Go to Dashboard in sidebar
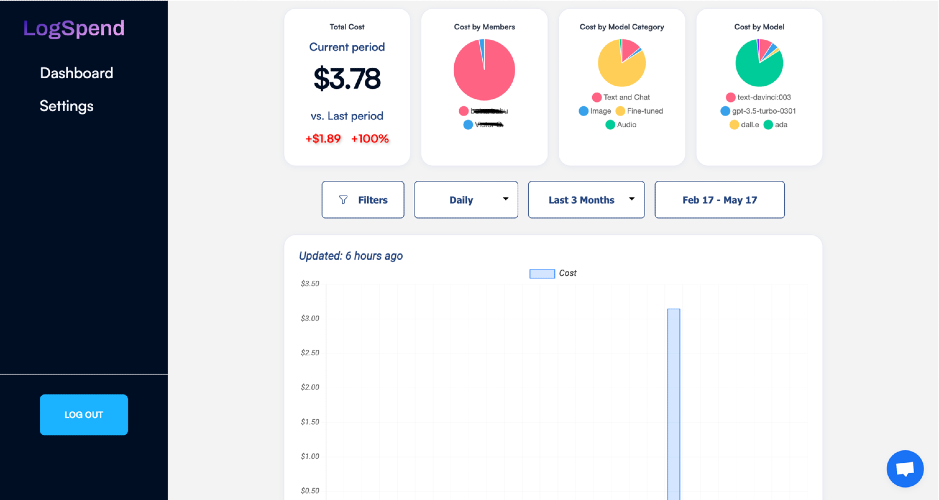The image size is (939, 500). pyautogui.click(x=76, y=73)
